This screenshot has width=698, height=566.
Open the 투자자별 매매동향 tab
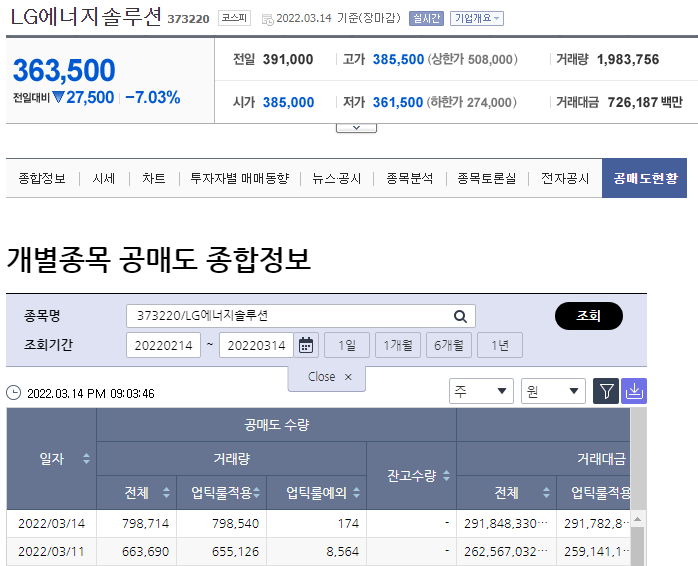240,179
